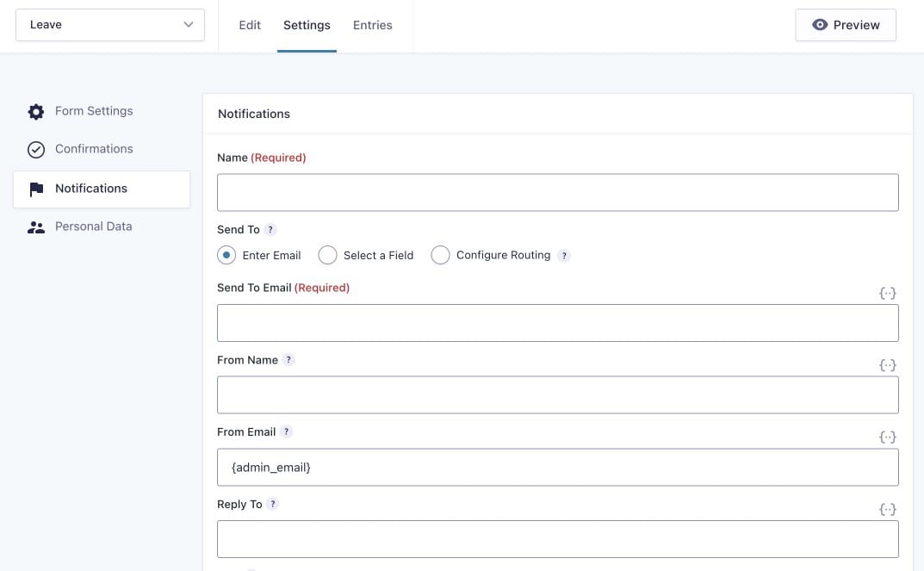
Task: Click the Preview button
Action: (x=846, y=25)
